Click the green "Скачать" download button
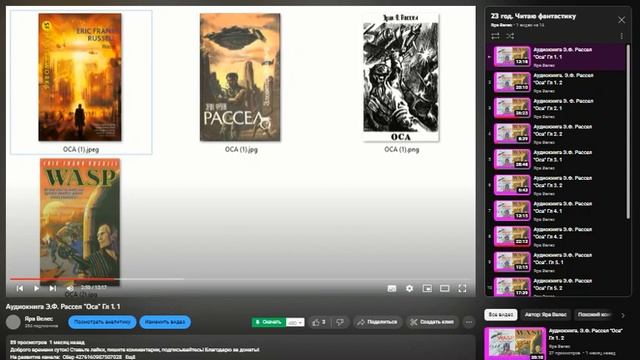 click(x=269, y=322)
